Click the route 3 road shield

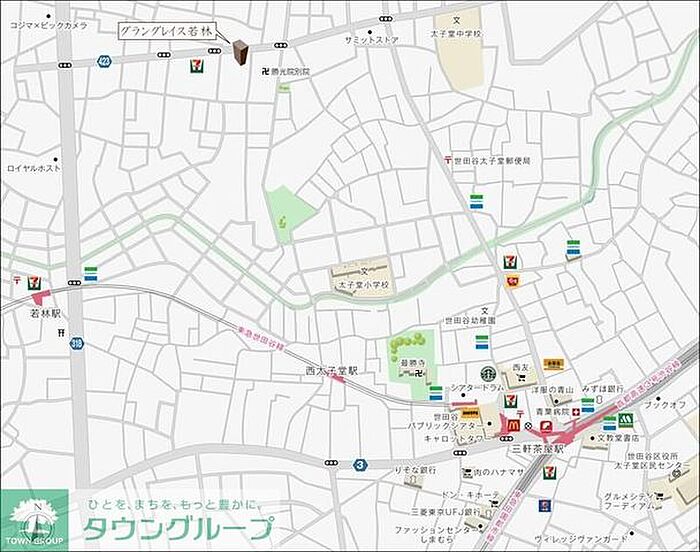358,464
